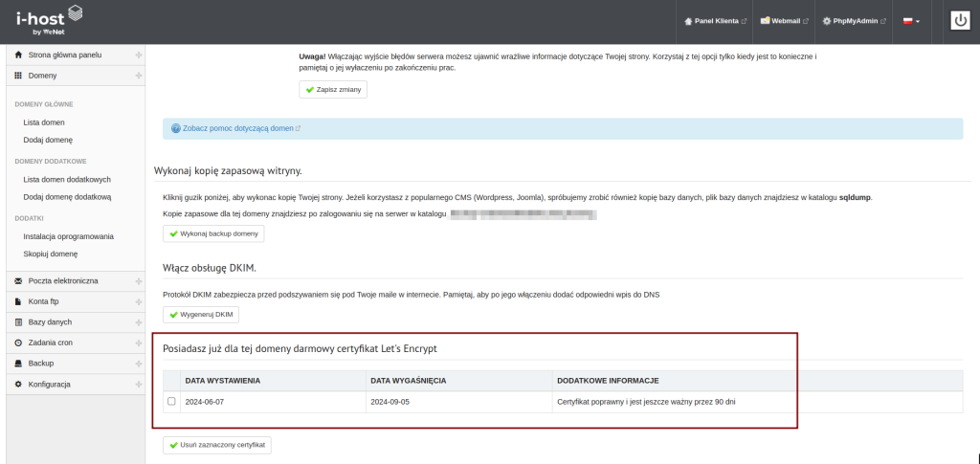Open Lista domen in the sidebar
The width and height of the screenshot is (980, 464).
44,122
